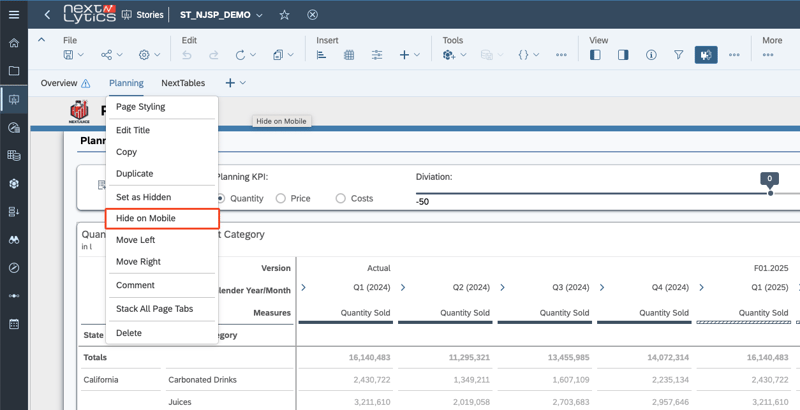Click Totals cell 16,140,483 under Q1 (2024)

coord(370,357)
